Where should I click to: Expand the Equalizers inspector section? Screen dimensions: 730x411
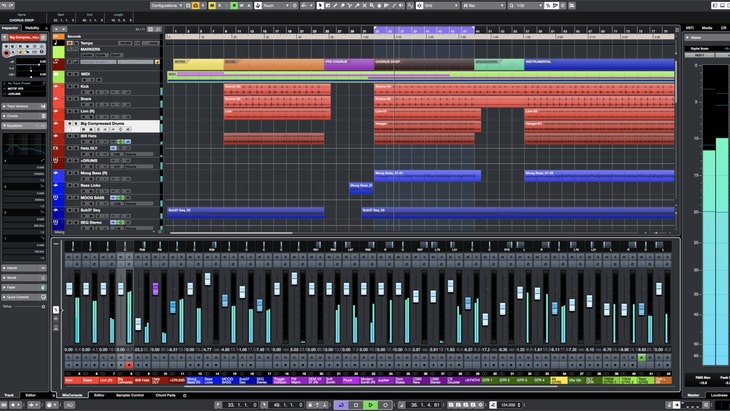pos(24,126)
